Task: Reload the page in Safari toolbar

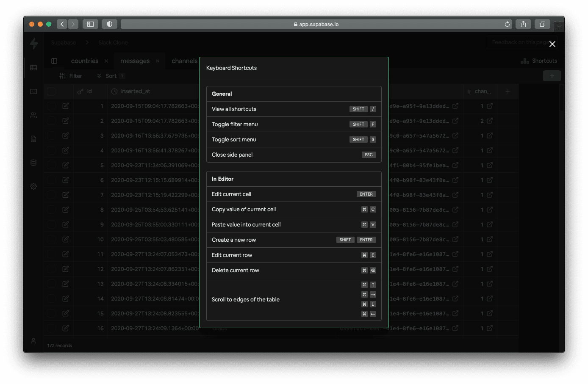Action: click(507, 24)
